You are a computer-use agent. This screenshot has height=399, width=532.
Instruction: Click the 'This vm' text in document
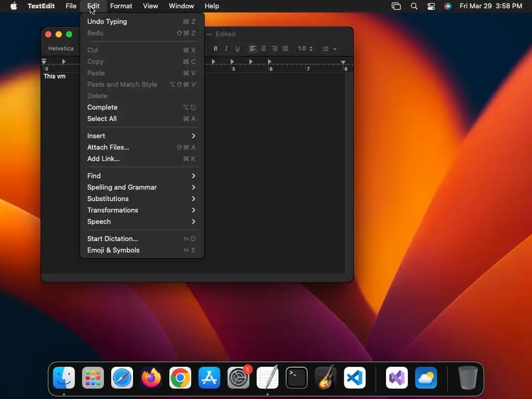tap(55, 76)
